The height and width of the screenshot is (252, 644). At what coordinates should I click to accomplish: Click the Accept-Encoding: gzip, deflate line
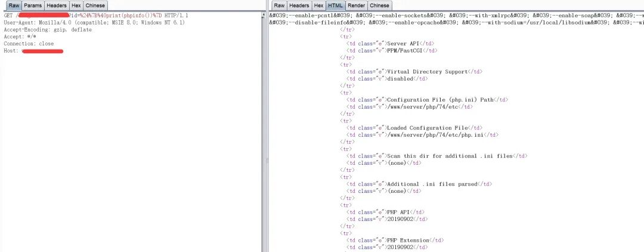(x=48, y=30)
